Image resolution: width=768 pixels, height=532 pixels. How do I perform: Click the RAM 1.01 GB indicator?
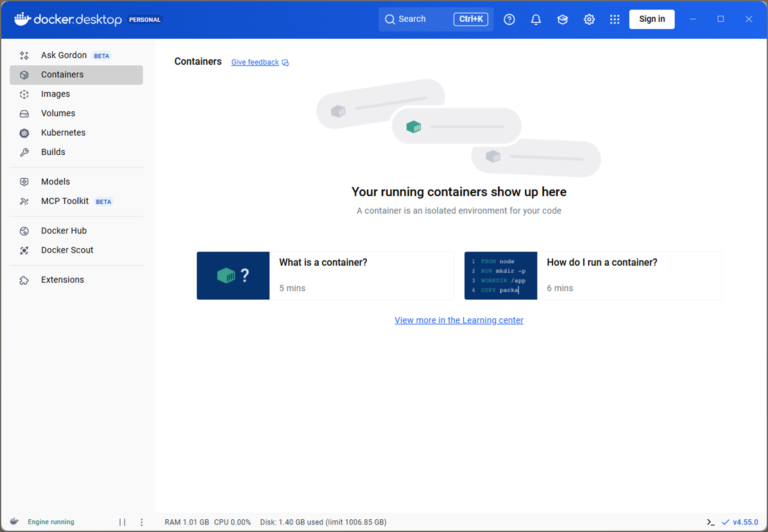tap(187, 522)
